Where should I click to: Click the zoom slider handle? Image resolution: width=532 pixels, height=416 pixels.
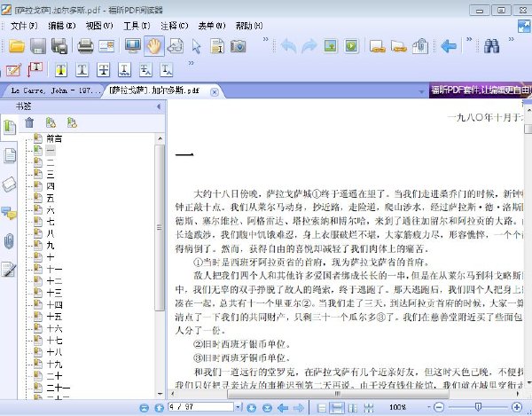pos(478,406)
